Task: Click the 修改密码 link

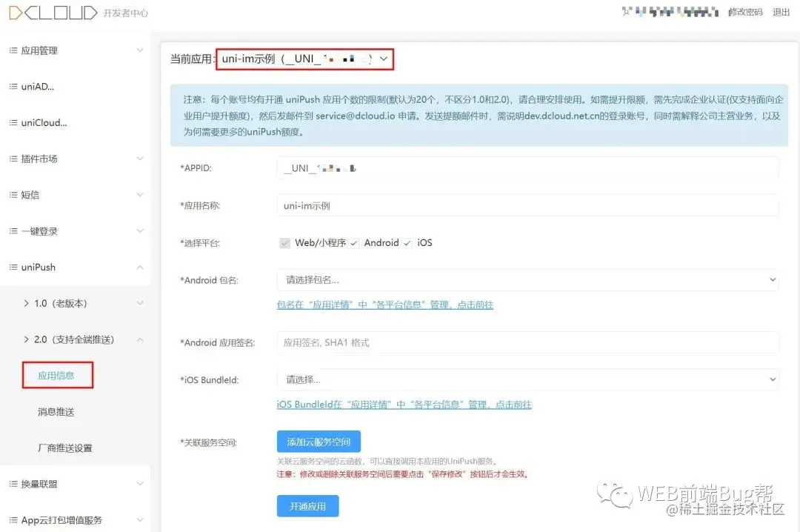Action: point(745,13)
